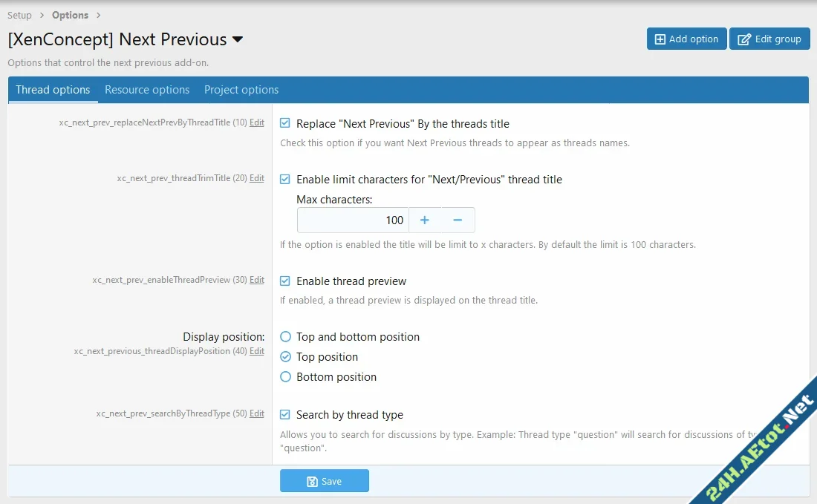Click Edit link for replaceNextPrevByThreadTitle
Viewport: 817px width, 504px height.
[x=257, y=122]
